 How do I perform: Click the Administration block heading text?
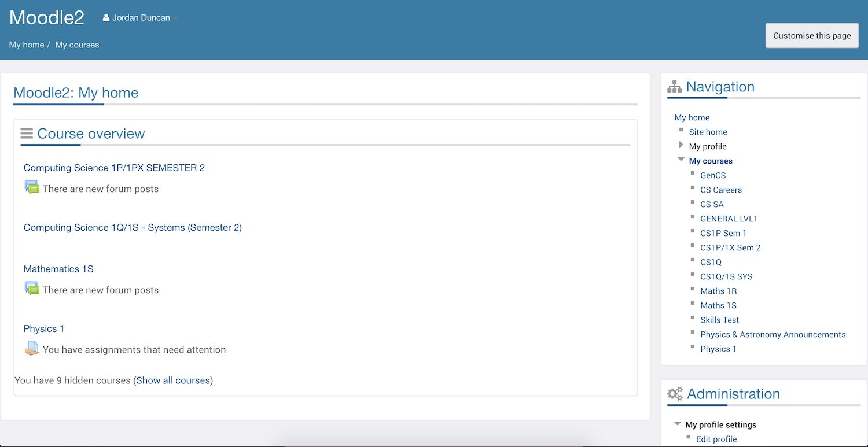coord(733,394)
